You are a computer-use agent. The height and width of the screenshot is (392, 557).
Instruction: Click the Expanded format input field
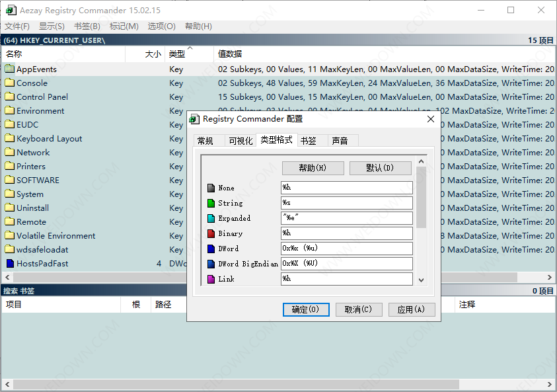[x=347, y=218]
